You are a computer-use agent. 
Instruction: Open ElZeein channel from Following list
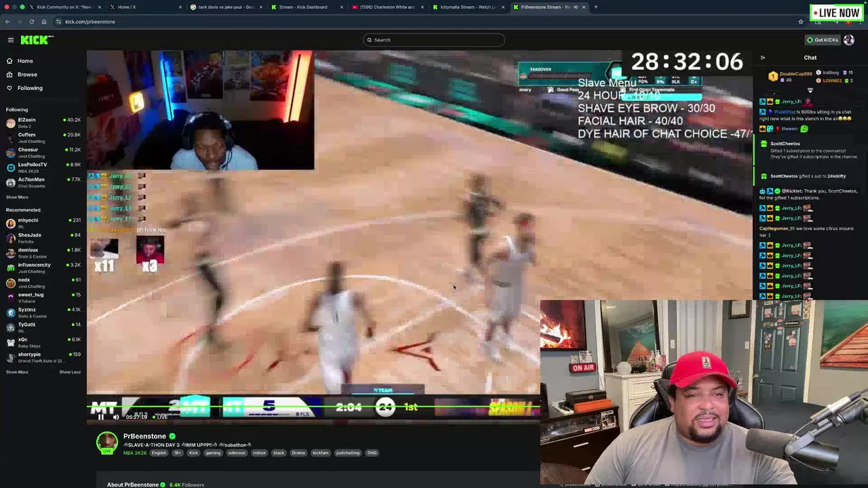coord(43,123)
